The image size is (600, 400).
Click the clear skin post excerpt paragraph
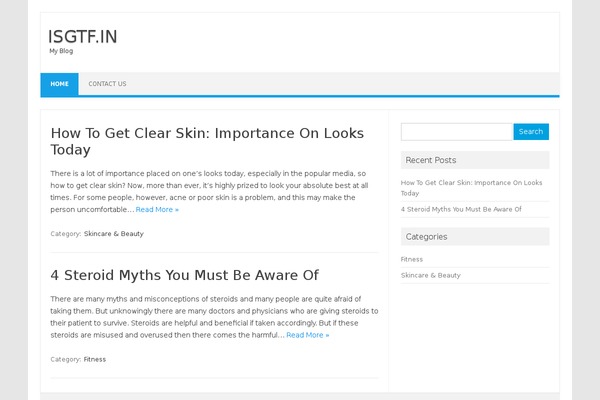coord(209,191)
